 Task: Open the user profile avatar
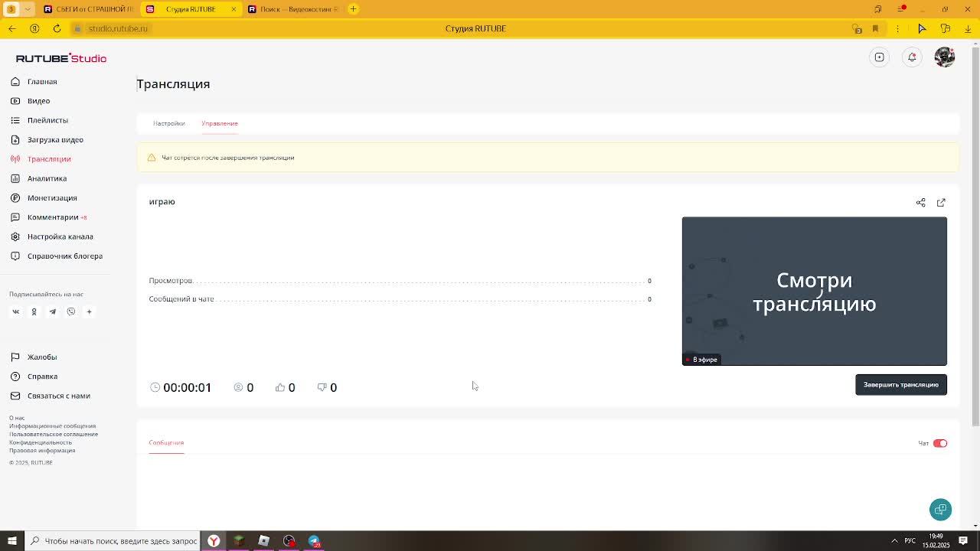(945, 57)
